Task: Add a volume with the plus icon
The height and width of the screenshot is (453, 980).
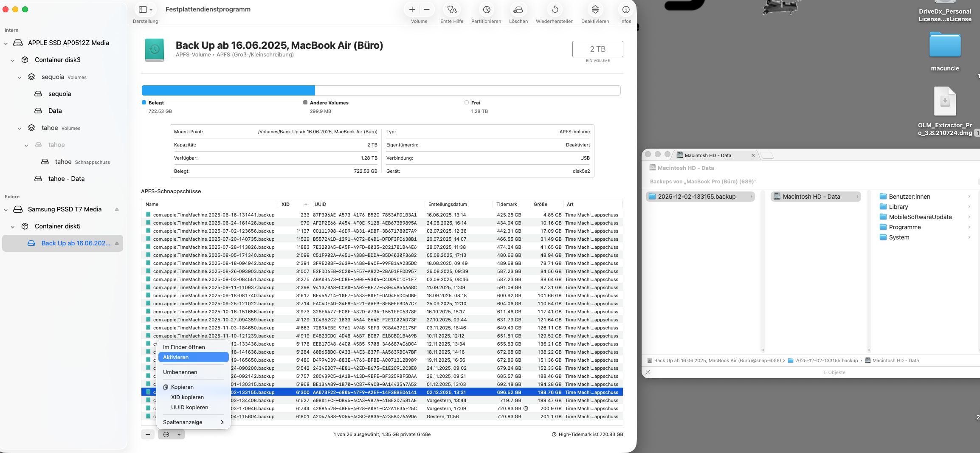Action: [x=412, y=10]
